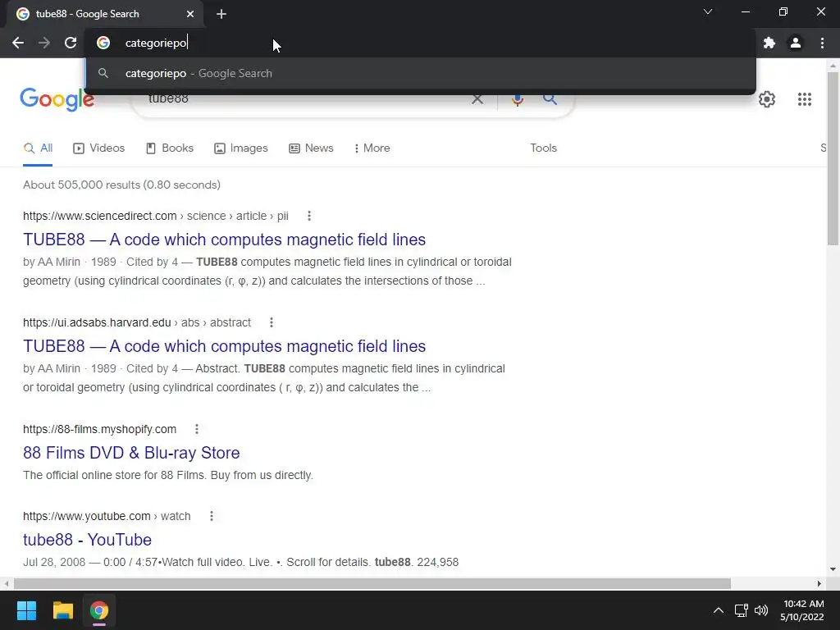Screen dimensions: 840x630
Task: Open File Explorer from the taskbar
Action: [x=62, y=610]
